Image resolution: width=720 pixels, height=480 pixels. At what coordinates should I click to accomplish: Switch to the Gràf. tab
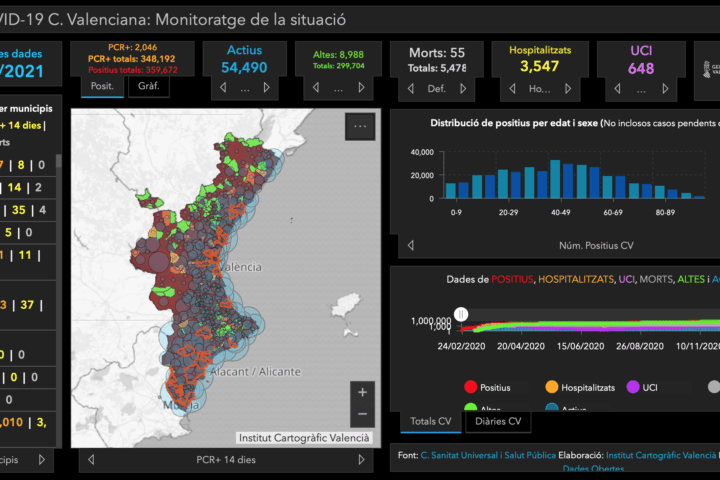click(148, 87)
